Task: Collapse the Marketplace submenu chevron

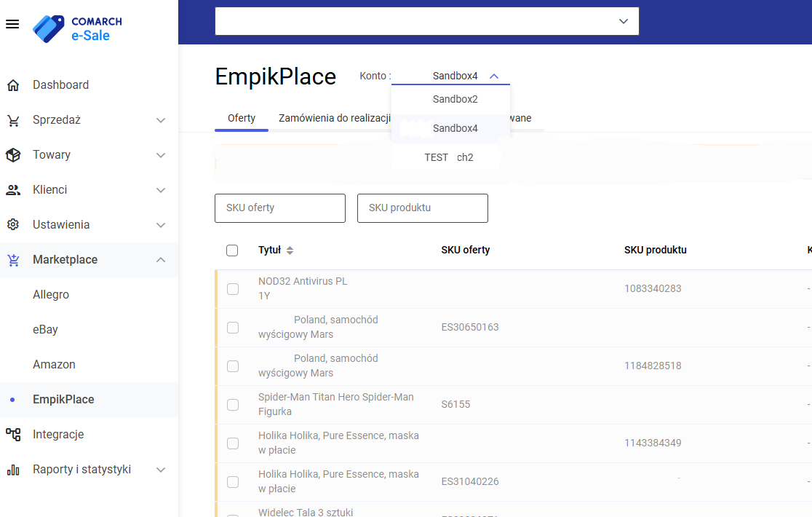Action: pos(161,259)
